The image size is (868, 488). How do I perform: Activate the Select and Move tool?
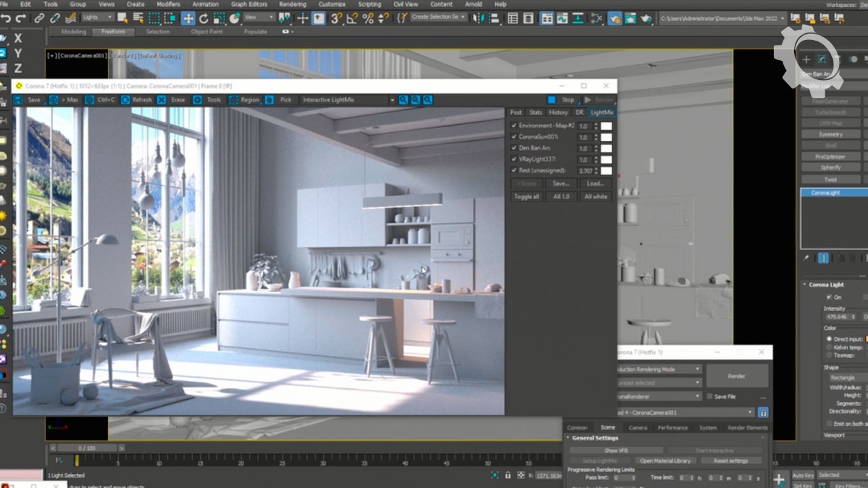pos(187,18)
